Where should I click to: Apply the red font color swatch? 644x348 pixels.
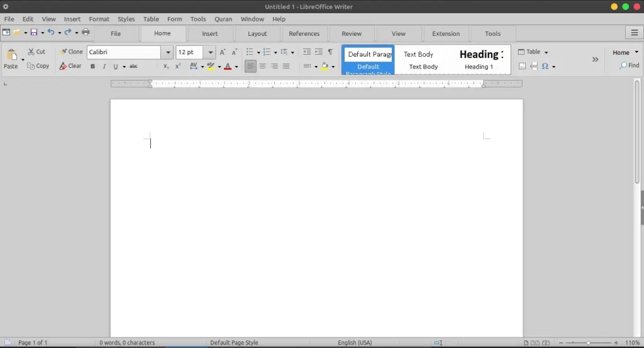click(x=228, y=66)
